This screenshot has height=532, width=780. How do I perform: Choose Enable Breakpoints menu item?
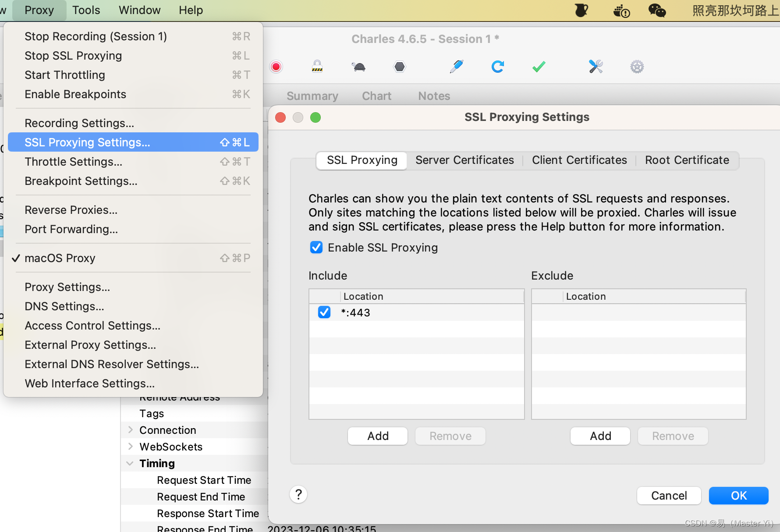coord(133,94)
